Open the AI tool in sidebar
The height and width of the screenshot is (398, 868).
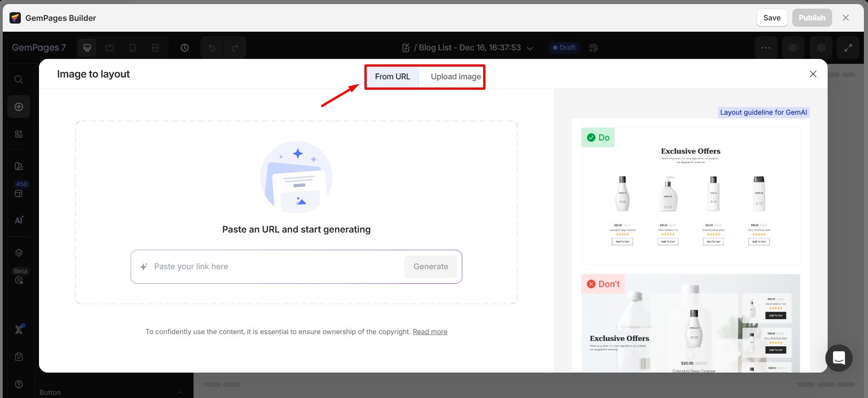[19, 220]
